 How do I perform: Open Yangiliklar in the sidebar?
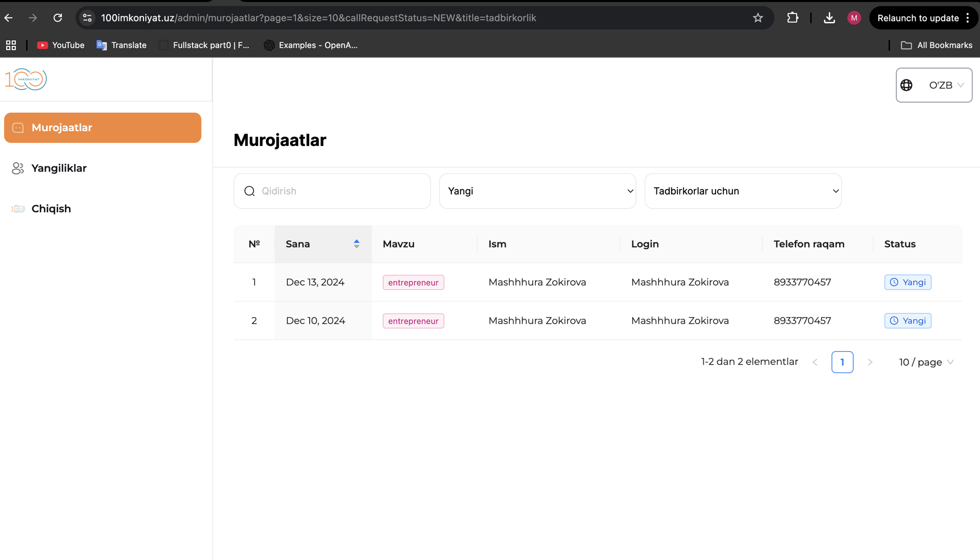(x=59, y=168)
